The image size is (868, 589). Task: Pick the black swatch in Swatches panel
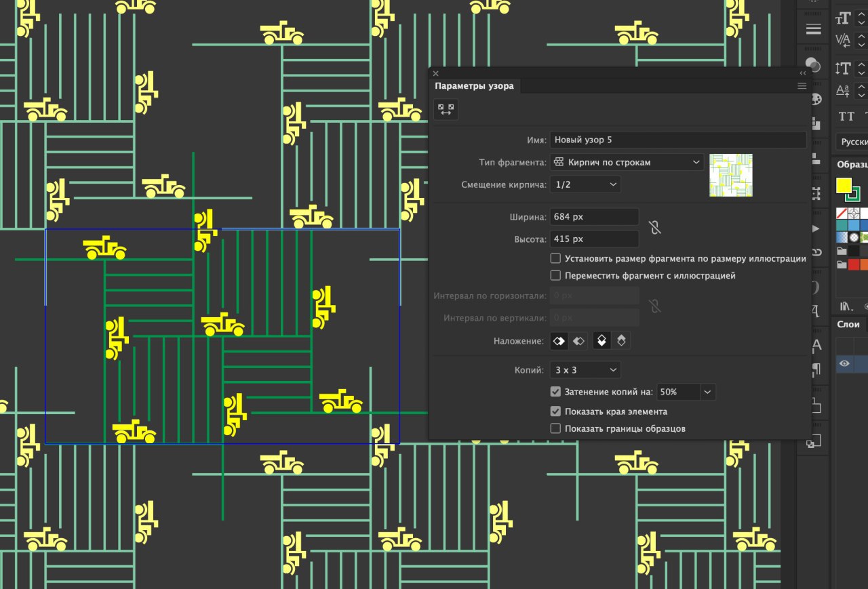[854, 251]
